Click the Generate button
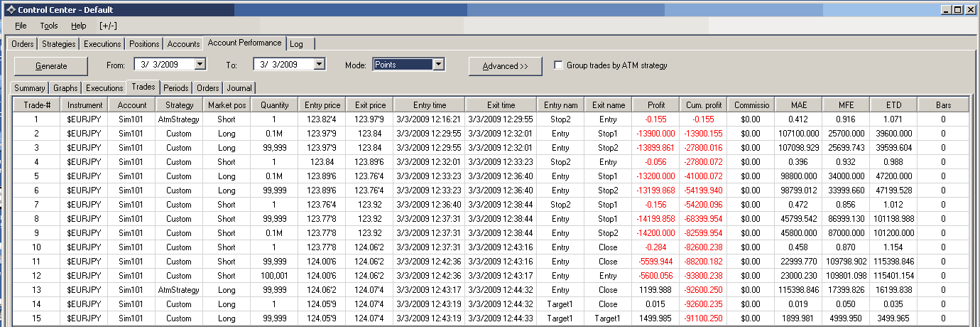The width and height of the screenshot is (980, 327). click(51, 65)
